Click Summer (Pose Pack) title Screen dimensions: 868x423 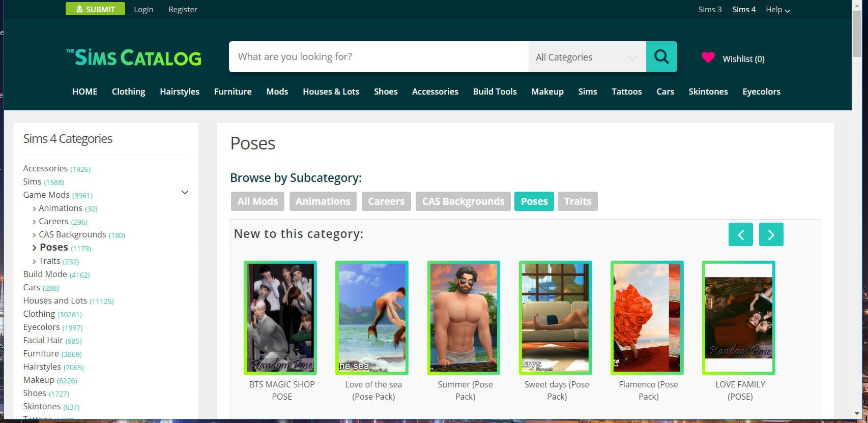pos(465,390)
